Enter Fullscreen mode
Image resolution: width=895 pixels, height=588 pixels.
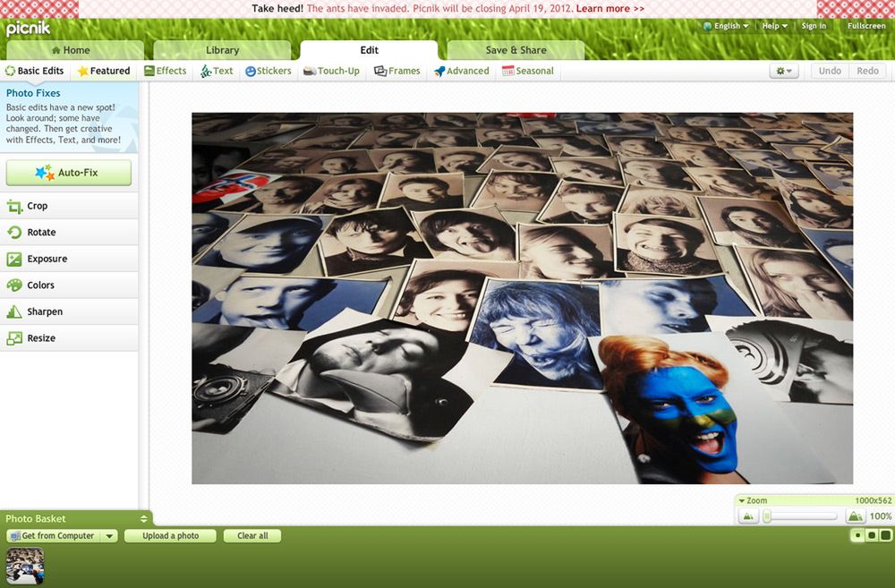click(x=866, y=26)
